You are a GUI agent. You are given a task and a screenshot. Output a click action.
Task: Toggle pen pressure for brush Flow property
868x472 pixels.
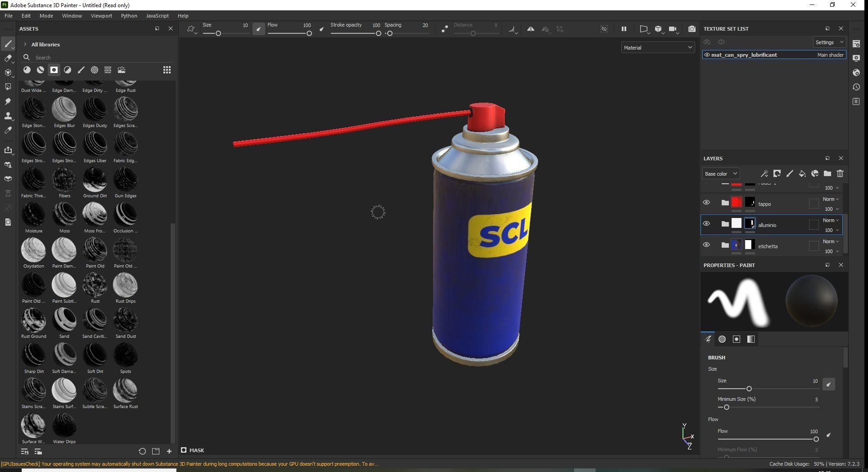pos(828,435)
